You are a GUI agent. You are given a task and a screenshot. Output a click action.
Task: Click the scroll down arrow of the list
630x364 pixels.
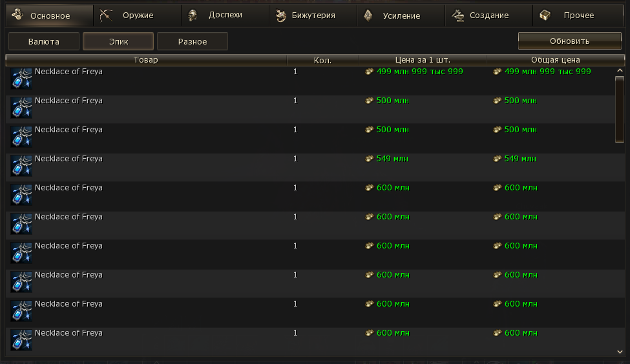(x=620, y=350)
